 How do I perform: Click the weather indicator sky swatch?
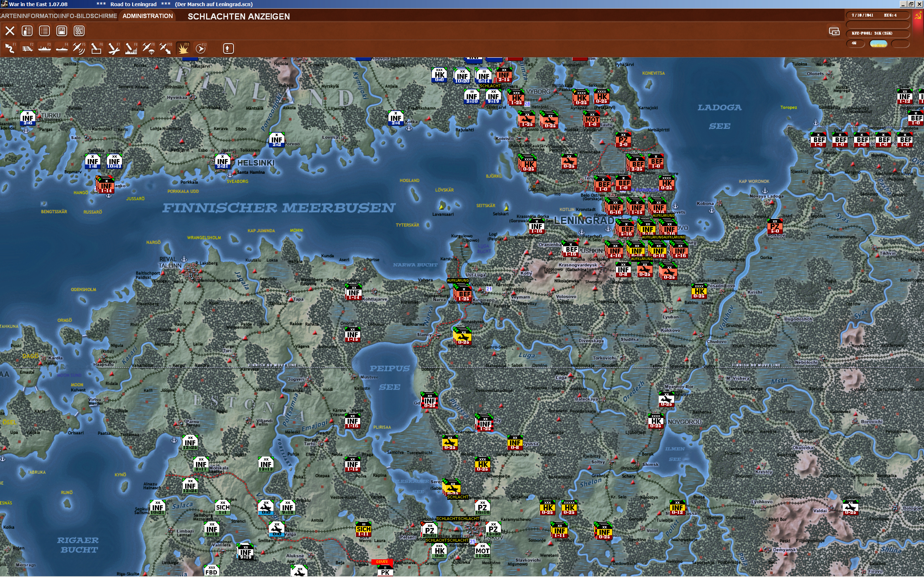click(878, 44)
